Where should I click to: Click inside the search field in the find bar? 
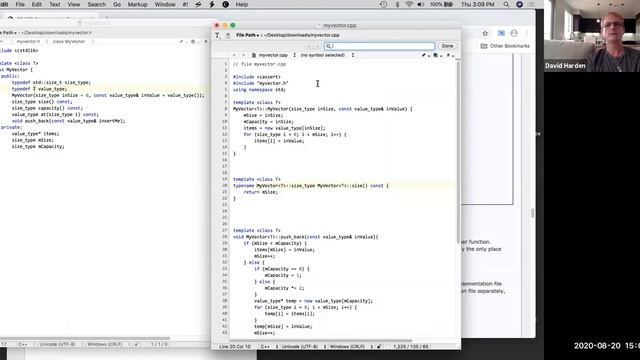[x=380, y=46]
